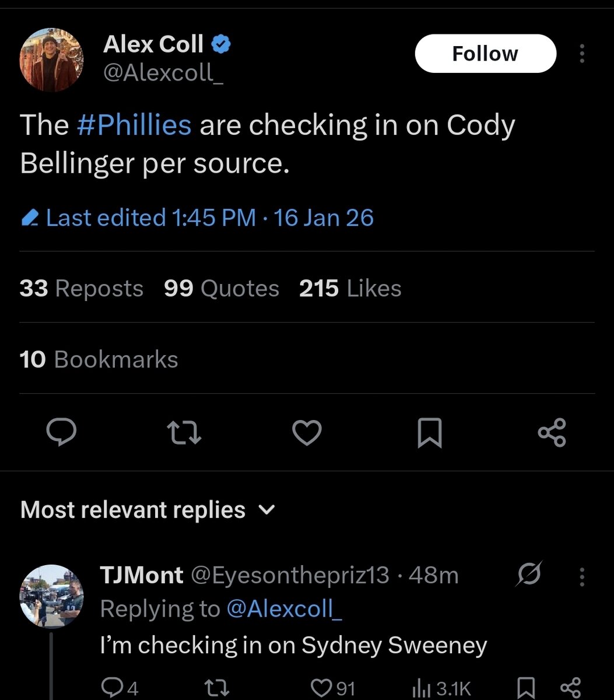614x700 pixels.
Task: Share Alex Coll's post
Action: tap(552, 433)
